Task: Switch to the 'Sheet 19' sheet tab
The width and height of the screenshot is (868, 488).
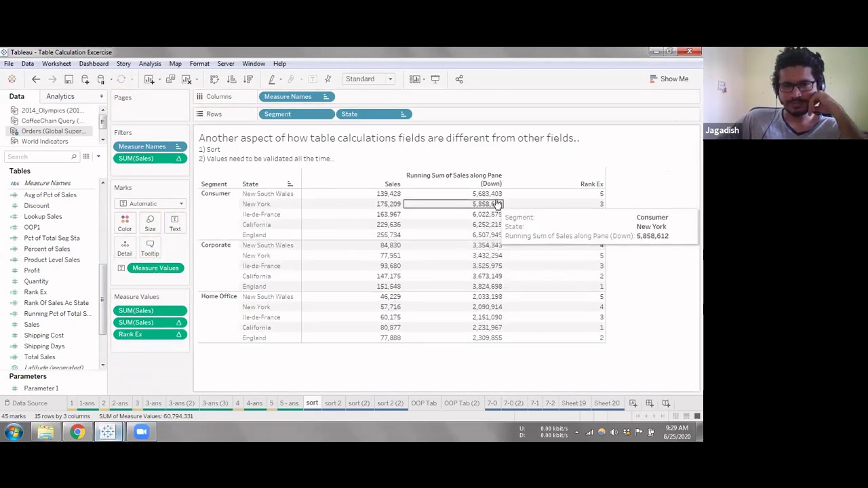Action: (573, 403)
